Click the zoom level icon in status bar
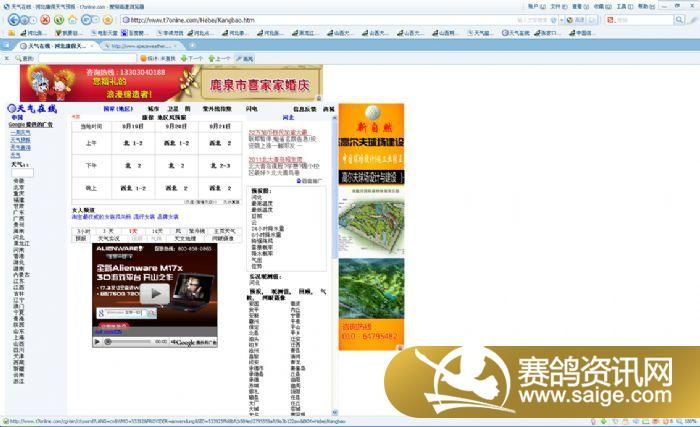 coord(681,421)
